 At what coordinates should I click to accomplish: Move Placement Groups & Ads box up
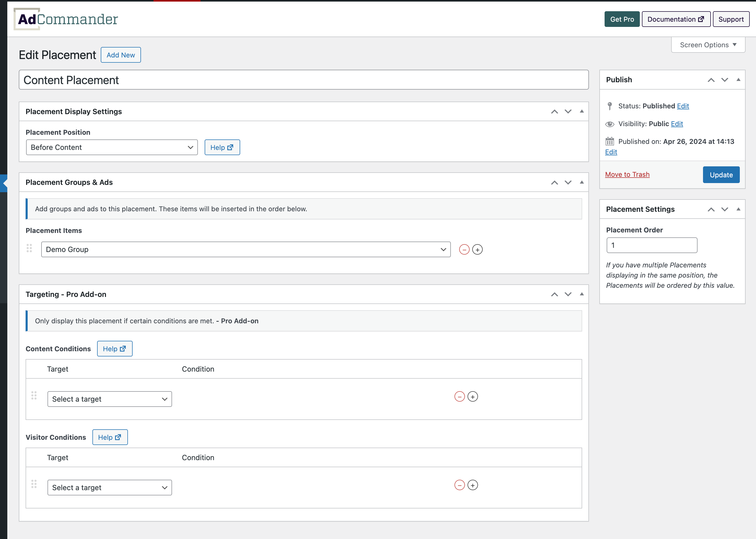click(554, 182)
